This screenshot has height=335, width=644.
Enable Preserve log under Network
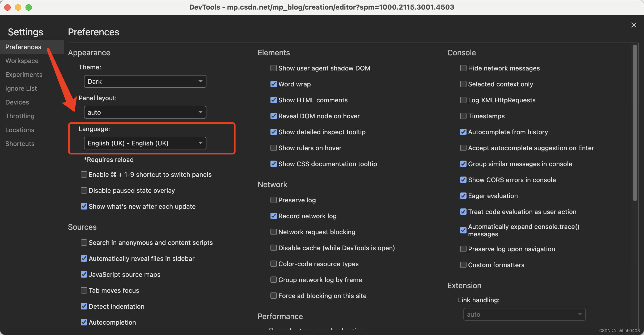coord(273,200)
